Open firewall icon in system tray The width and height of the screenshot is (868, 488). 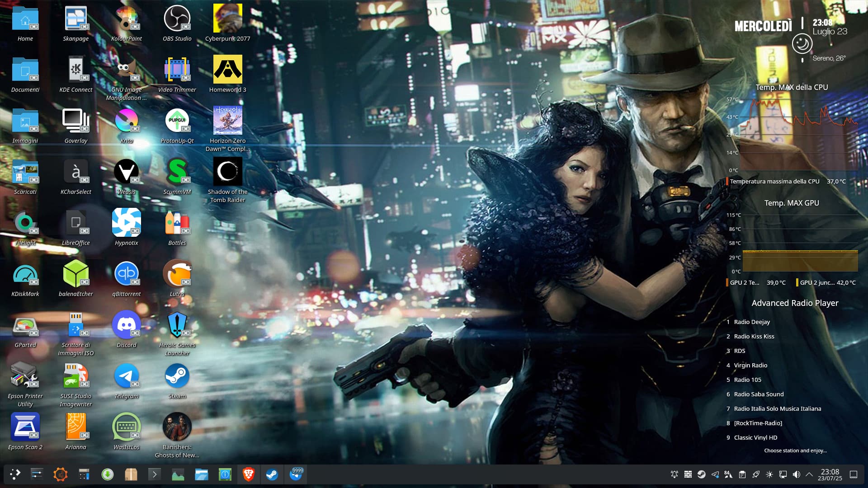coord(688,474)
